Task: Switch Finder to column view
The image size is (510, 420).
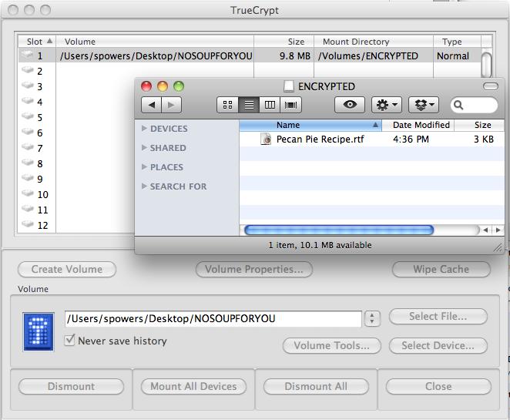Action: pos(270,105)
